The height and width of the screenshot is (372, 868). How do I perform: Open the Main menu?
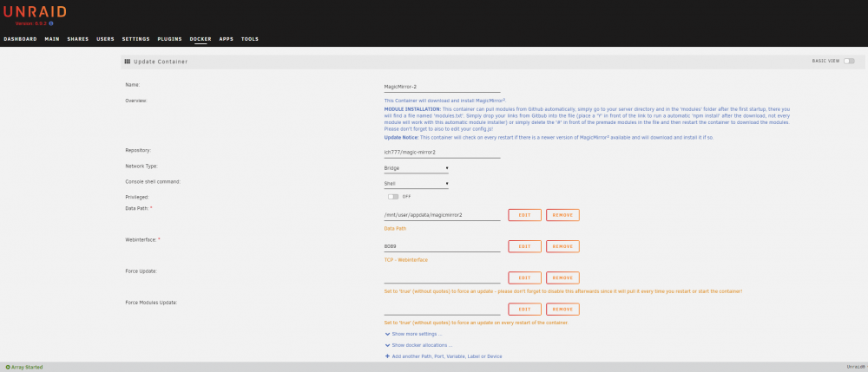pos(52,39)
